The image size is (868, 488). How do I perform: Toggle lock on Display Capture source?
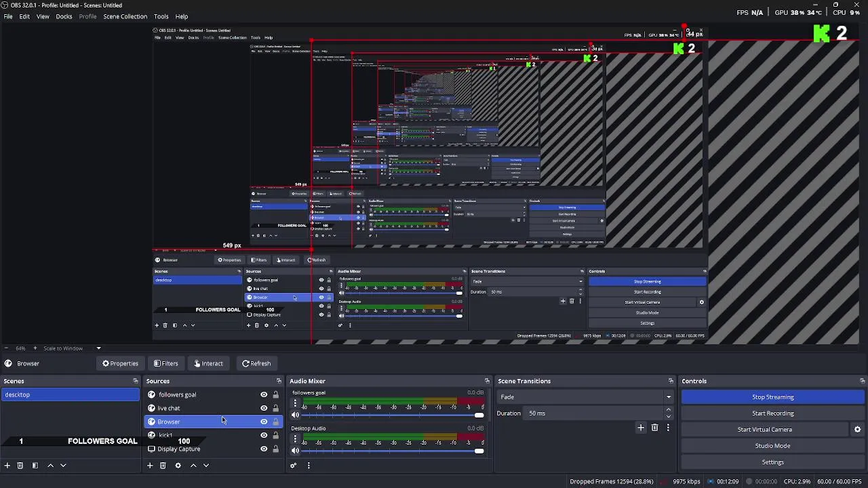[275, 449]
